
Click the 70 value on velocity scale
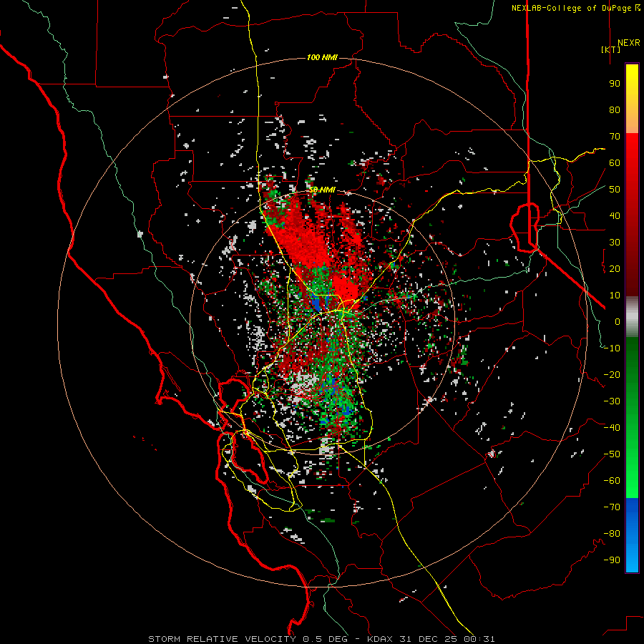point(615,137)
